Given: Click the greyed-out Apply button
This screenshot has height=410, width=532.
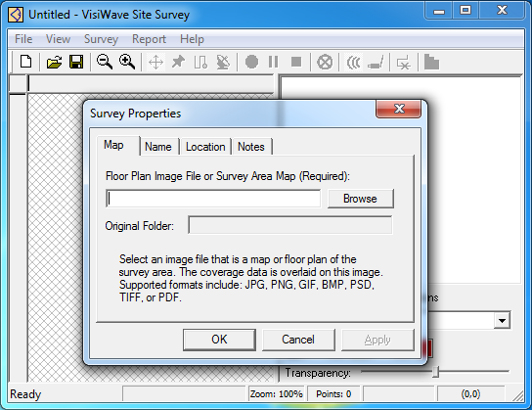Looking at the screenshot, I should [x=377, y=340].
